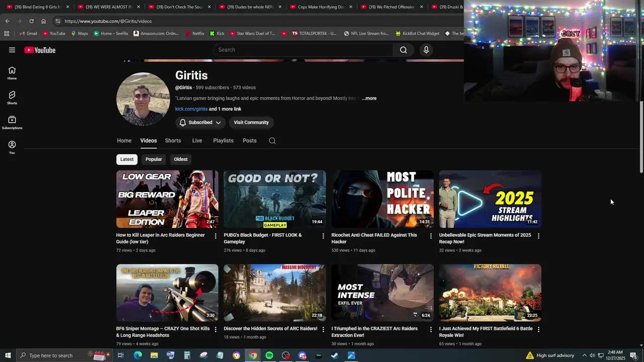Open Microsoft Edge from the taskbar
The height and width of the screenshot is (362, 644).
(138, 355)
